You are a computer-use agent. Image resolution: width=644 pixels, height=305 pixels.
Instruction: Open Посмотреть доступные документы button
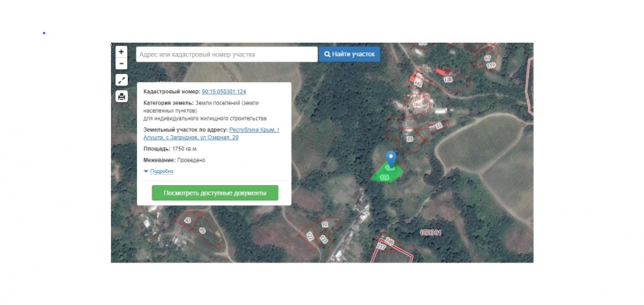pyautogui.click(x=215, y=193)
